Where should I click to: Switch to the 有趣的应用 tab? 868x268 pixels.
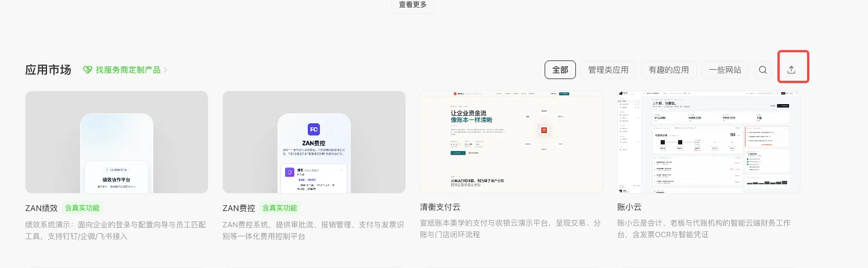click(669, 70)
